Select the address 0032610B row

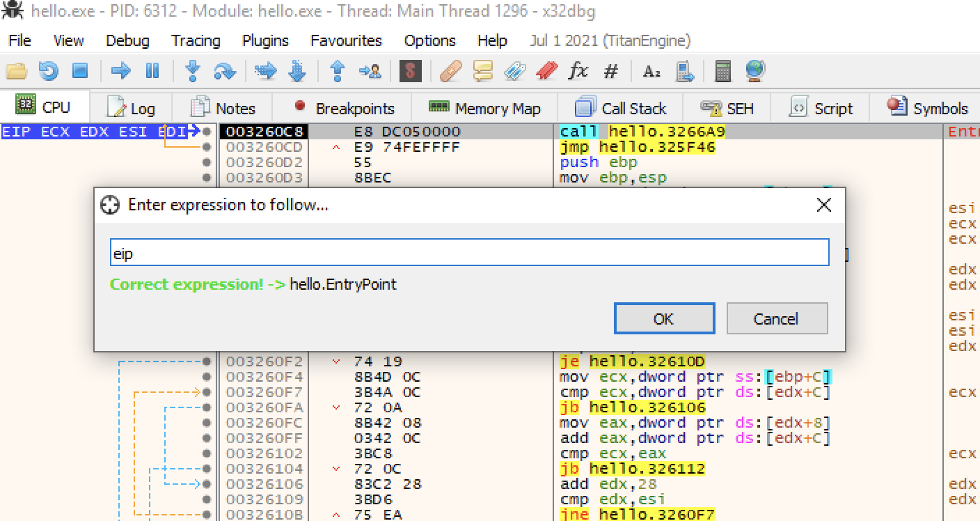click(264, 515)
